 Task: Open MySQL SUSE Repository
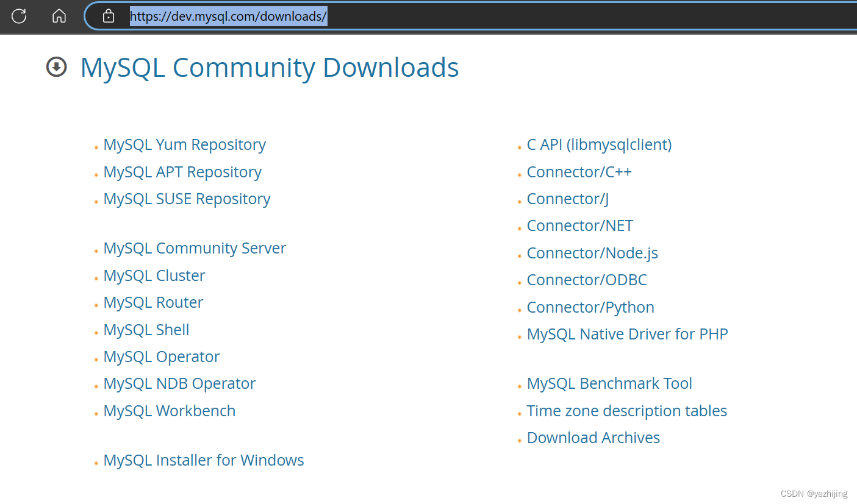187,199
